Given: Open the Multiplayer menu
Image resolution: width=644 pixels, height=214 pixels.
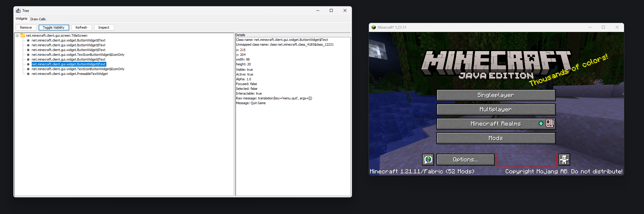Looking at the screenshot, I should pyautogui.click(x=496, y=110).
